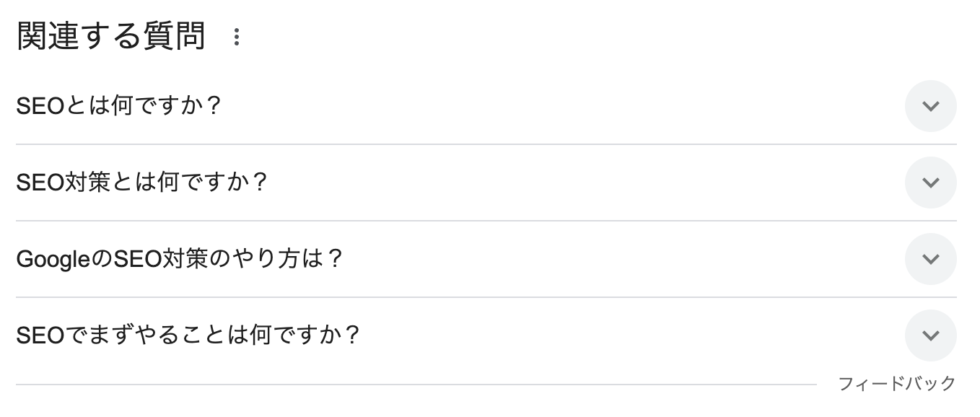Click the '関連する質問' heading
This screenshot has height=417, width=980.
point(111,37)
